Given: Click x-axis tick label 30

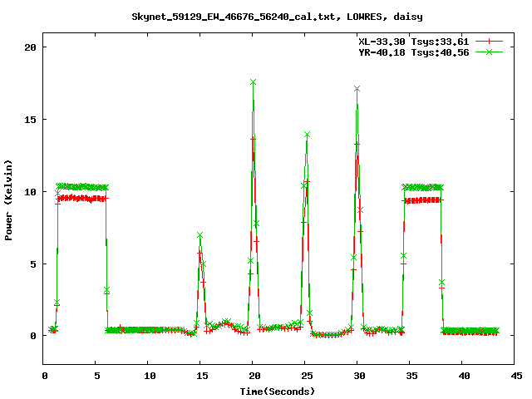Looking at the screenshot, I should point(359,376).
